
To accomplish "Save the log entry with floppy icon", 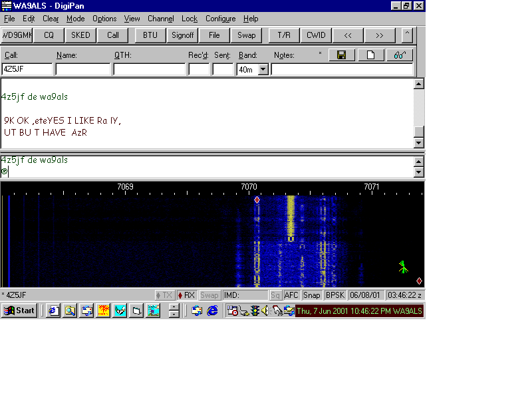I will click(342, 55).
